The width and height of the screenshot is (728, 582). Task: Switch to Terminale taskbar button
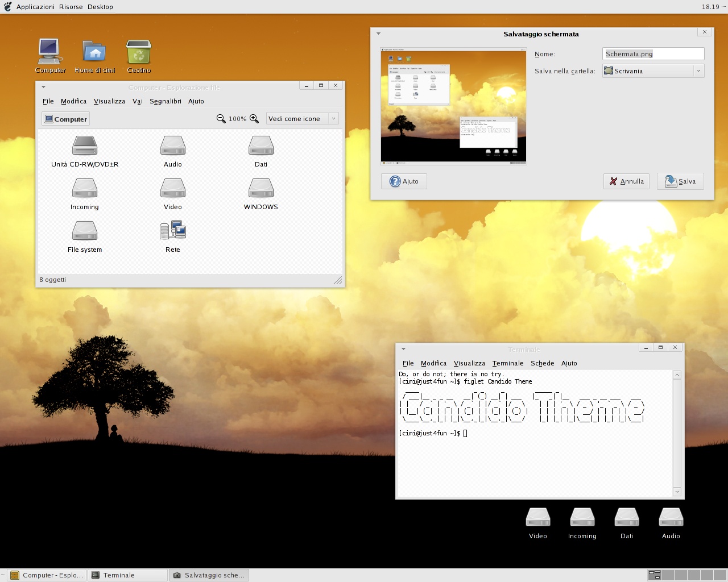tap(128, 575)
